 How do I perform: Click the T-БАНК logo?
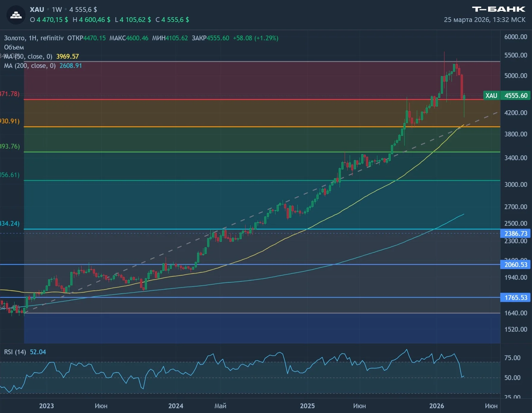pos(499,9)
